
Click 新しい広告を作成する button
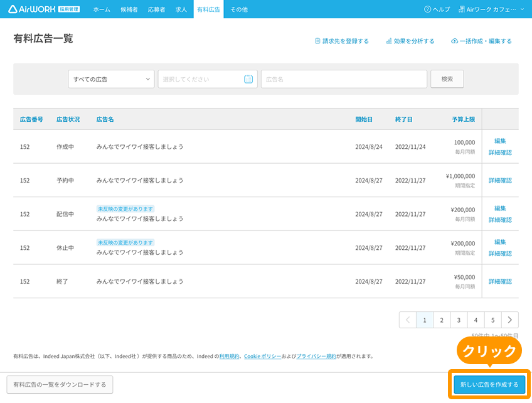pyautogui.click(x=489, y=384)
